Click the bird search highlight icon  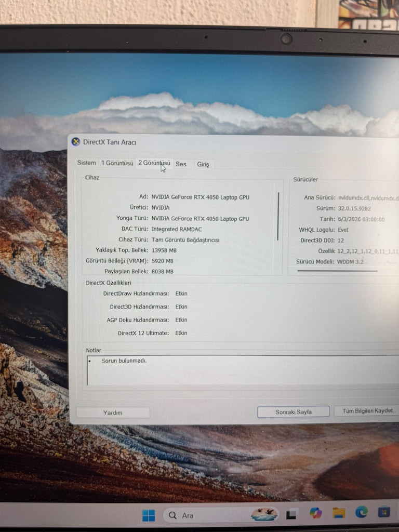(264, 514)
